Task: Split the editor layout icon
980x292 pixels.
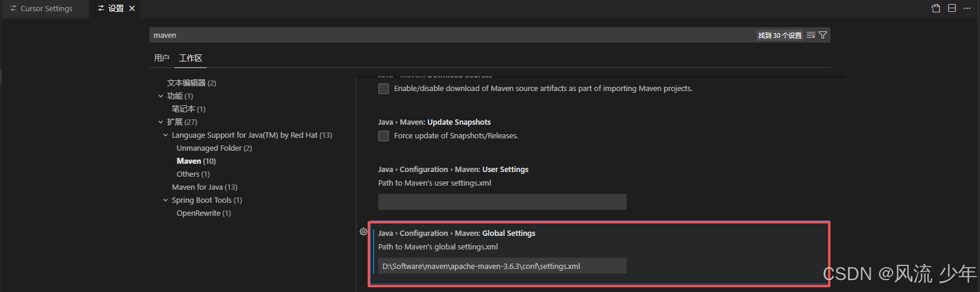Action: (x=952, y=8)
